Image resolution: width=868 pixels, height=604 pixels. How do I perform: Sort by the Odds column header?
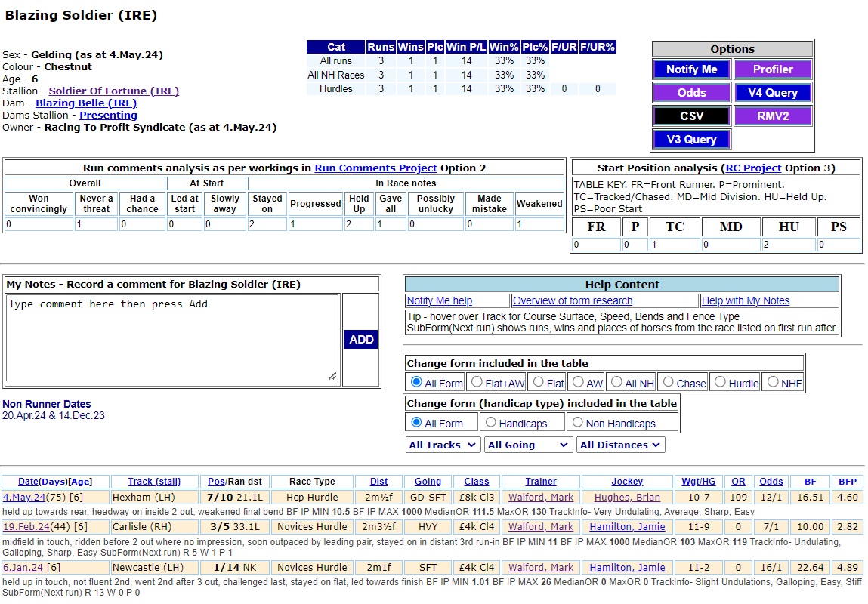(x=771, y=482)
